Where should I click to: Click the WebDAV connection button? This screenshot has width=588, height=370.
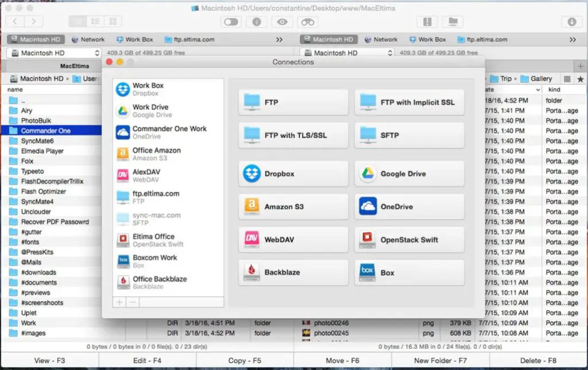(x=293, y=240)
